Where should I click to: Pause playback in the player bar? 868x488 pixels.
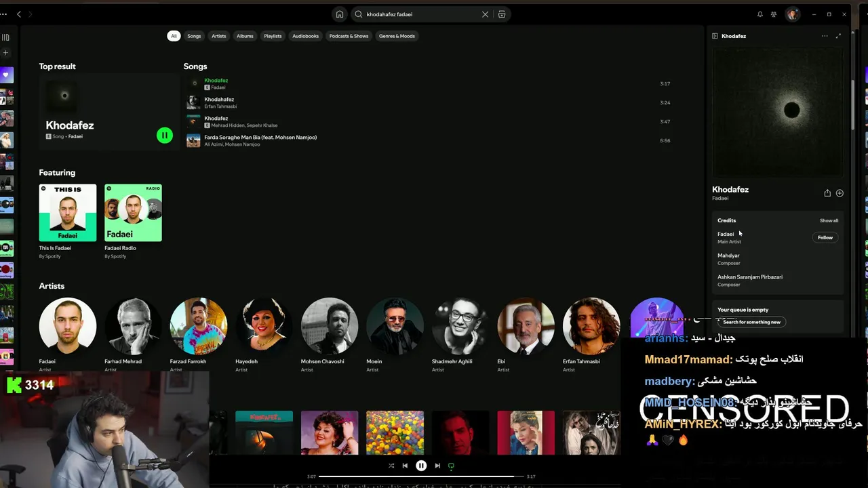pos(421,466)
